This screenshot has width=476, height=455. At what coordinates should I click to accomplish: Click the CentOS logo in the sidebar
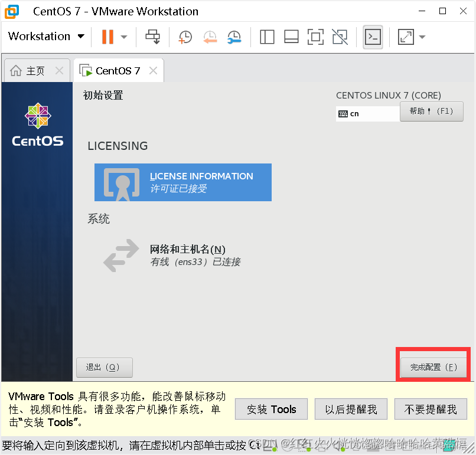(x=38, y=125)
